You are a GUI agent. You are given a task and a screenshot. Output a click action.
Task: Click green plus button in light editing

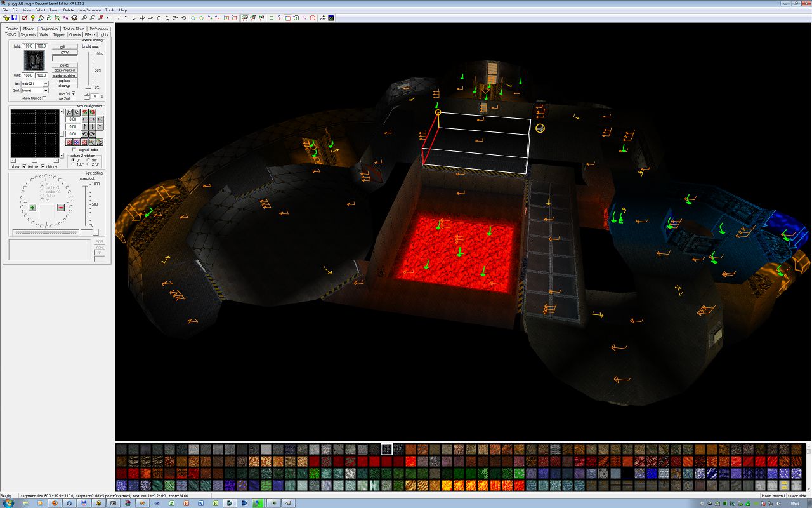[32, 208]
